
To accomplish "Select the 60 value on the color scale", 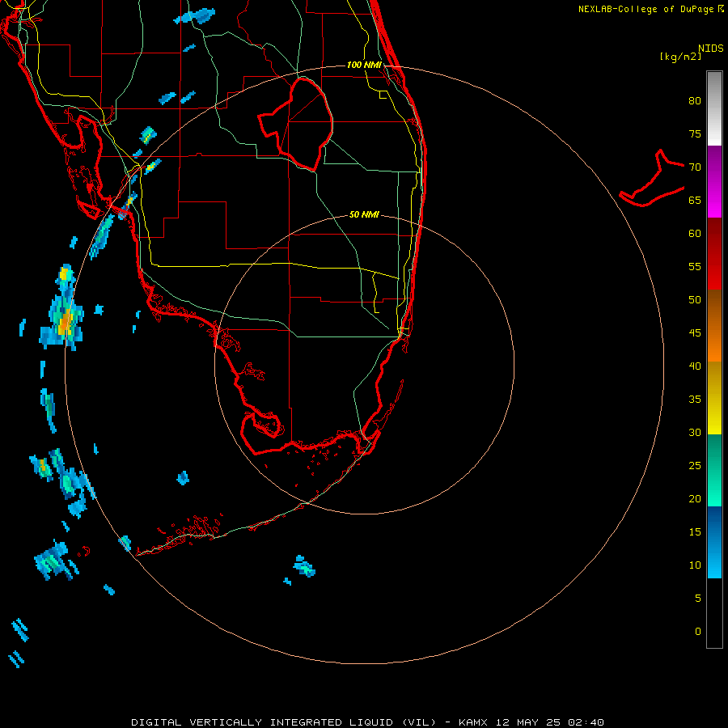I will coord(695,234).
